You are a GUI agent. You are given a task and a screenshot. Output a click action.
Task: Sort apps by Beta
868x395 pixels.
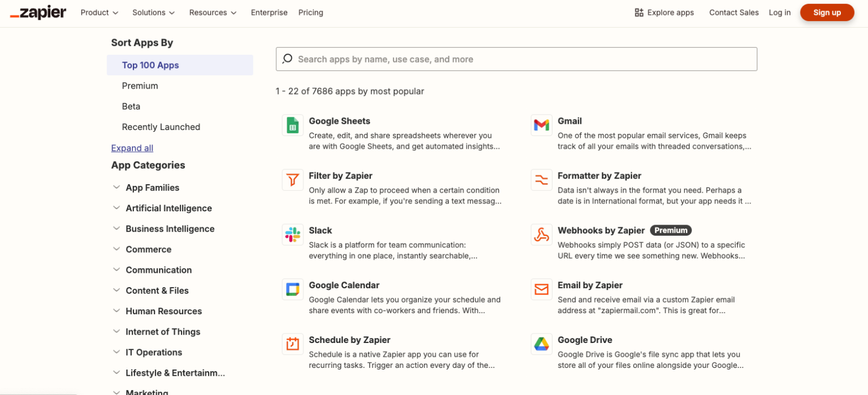point(131,106)
